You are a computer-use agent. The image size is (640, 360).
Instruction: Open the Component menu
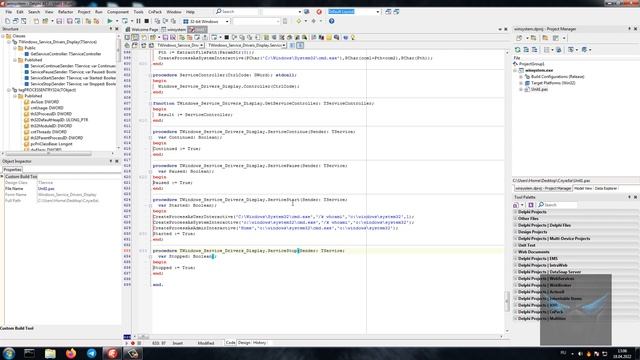pyautogui.click(x=118, y=12)
